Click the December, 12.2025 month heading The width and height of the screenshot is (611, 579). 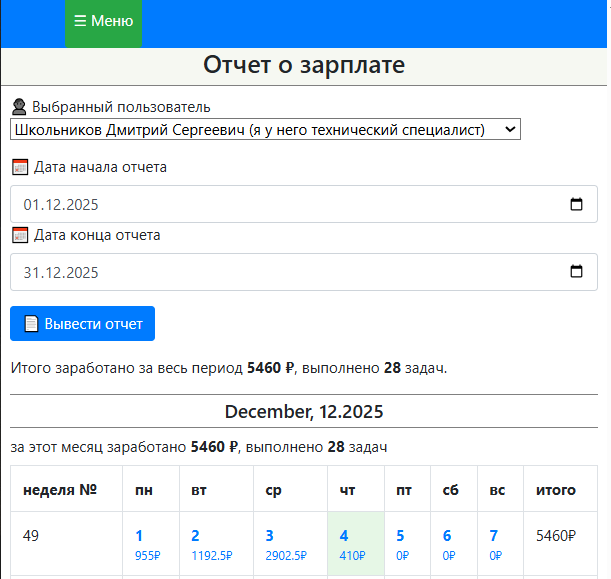(x=304, y=411)
